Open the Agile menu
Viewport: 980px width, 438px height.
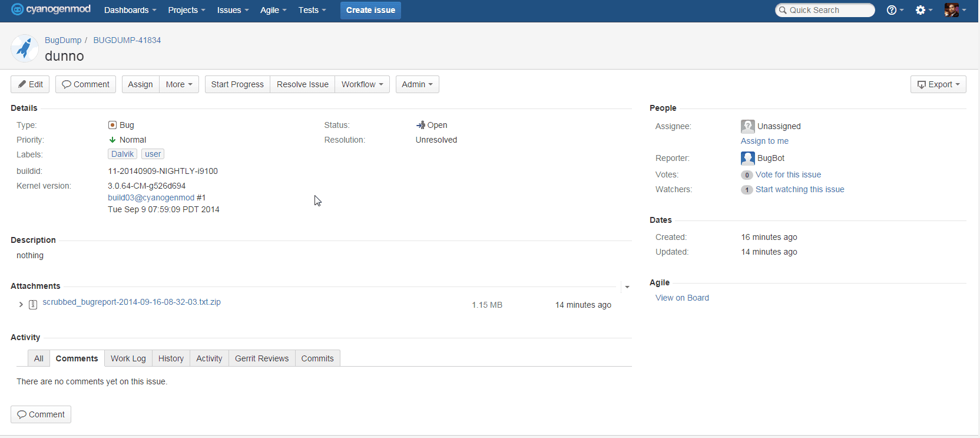pyautogui.click(x=273, y=10)
